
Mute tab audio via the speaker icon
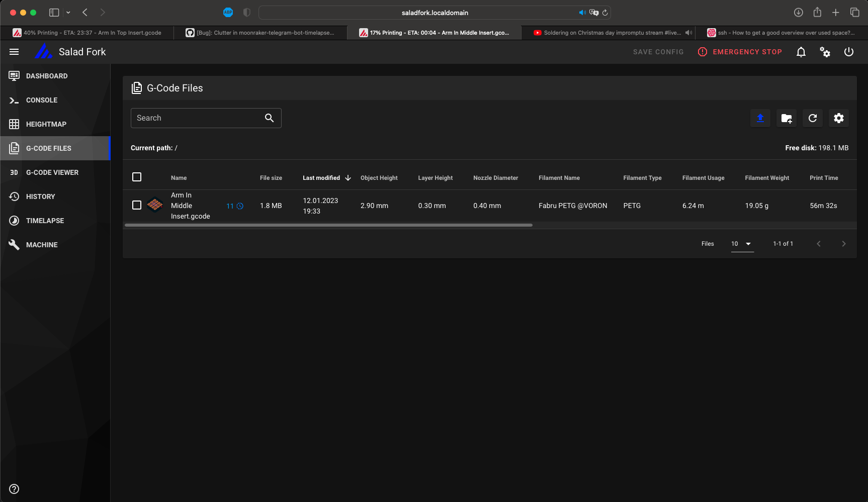(583, 13)
